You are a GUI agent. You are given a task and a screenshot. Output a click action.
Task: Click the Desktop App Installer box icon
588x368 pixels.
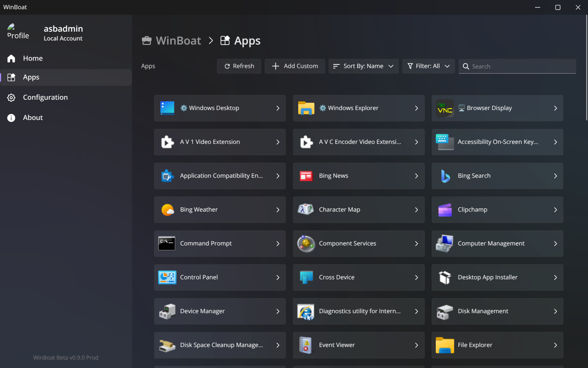(445, 277)
